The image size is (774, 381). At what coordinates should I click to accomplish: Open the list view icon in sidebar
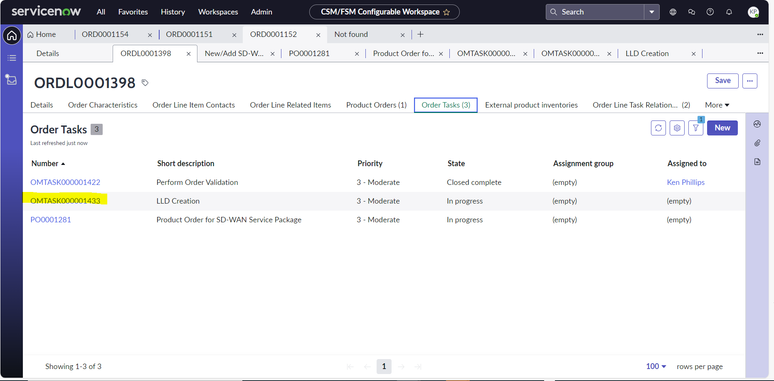12,58
